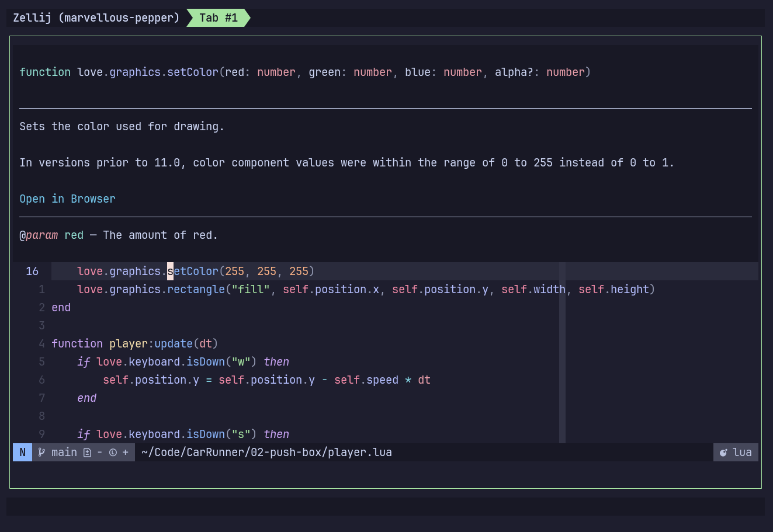Place cursor on setColor in line 16
The width and height of the screenshot is (773, 532).
coord(193,272)
